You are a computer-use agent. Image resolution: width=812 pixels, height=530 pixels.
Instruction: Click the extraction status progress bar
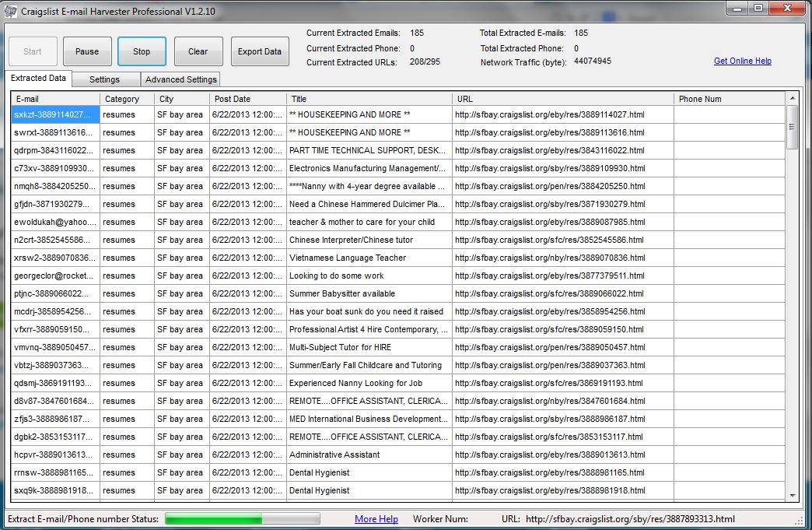pyautogui.click(x=243, y=518)
